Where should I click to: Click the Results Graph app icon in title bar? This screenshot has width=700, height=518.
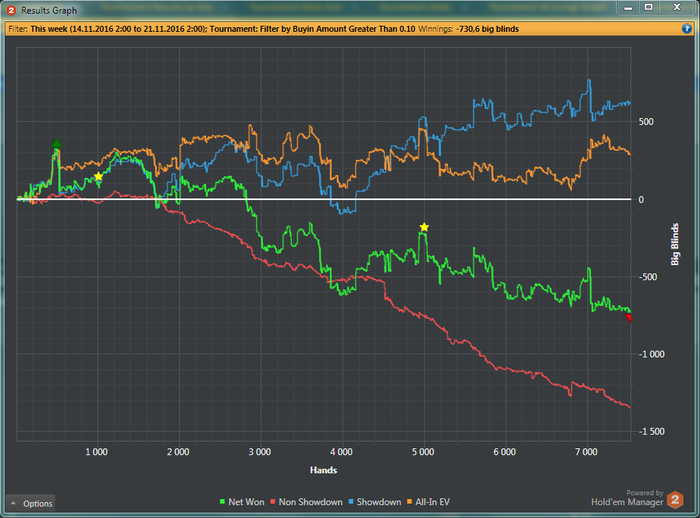12,10
